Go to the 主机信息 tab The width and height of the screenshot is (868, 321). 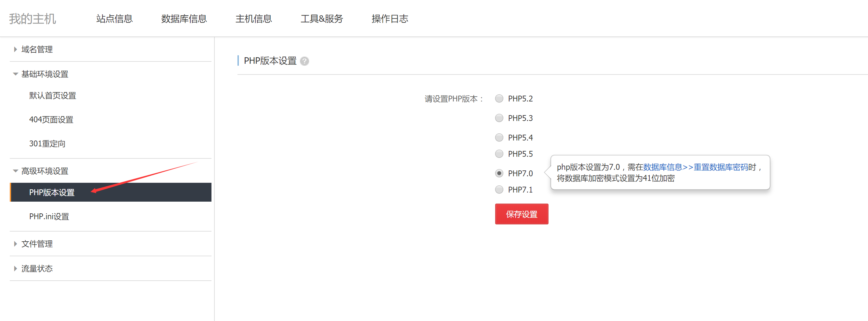click(x=253, y=19)
